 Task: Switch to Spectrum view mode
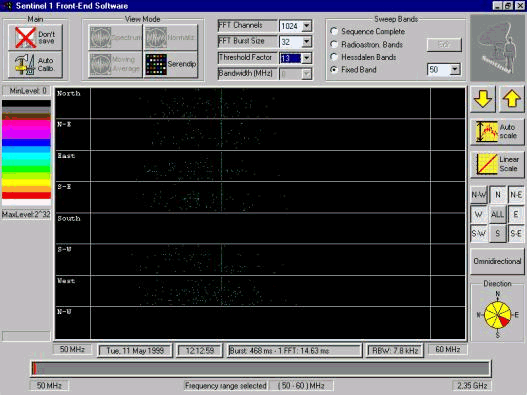[x=115, y=38]
